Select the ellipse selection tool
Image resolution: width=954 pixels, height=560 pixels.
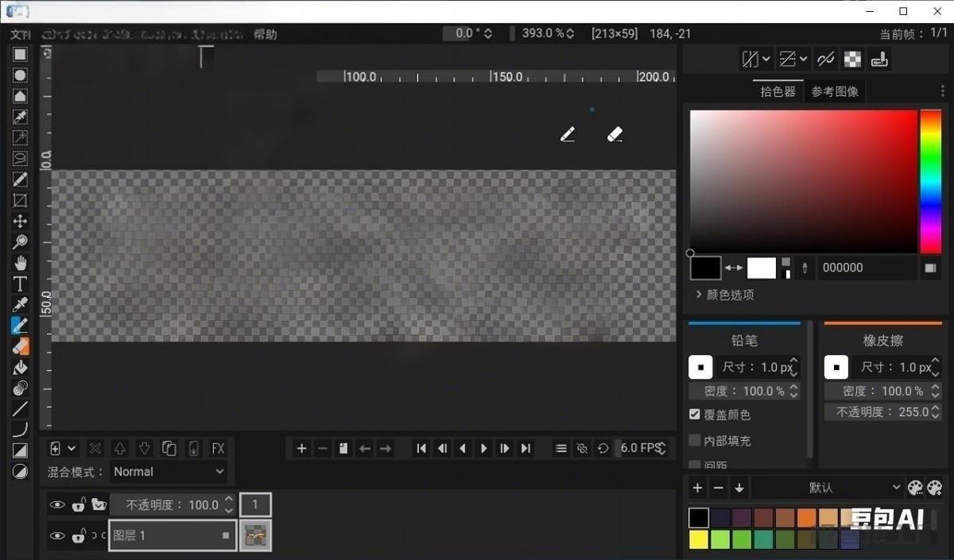(x=20, y=75)
